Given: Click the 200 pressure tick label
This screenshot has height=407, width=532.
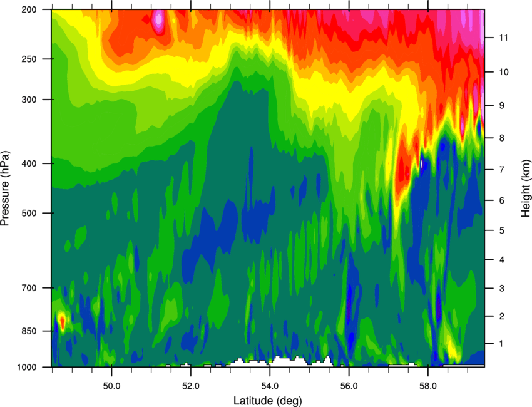Looking at the screenshot, I should 29,9.
